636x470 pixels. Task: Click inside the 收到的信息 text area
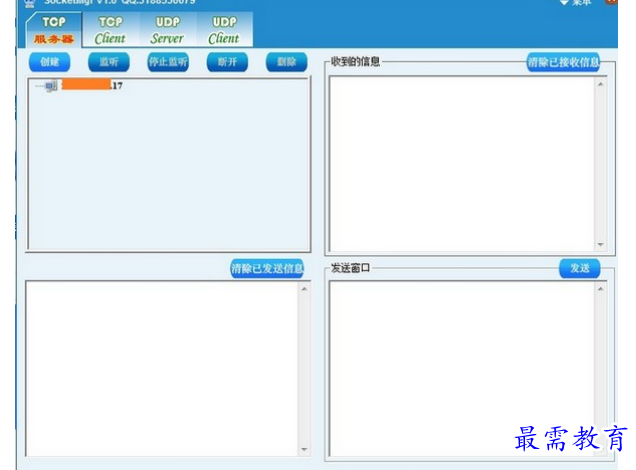pyautogui.click(x=462, y=164)
